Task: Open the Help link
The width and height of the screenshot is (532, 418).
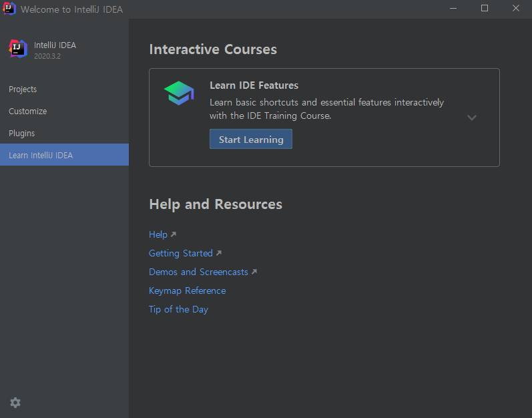Action: [x=158, y=234]
